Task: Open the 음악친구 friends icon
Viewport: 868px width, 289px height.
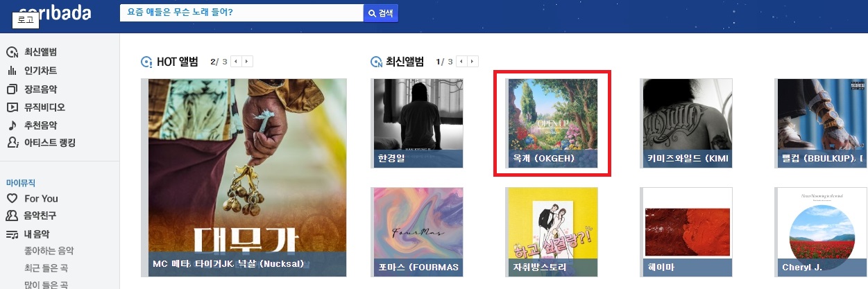Action: [x=12, y=216]
